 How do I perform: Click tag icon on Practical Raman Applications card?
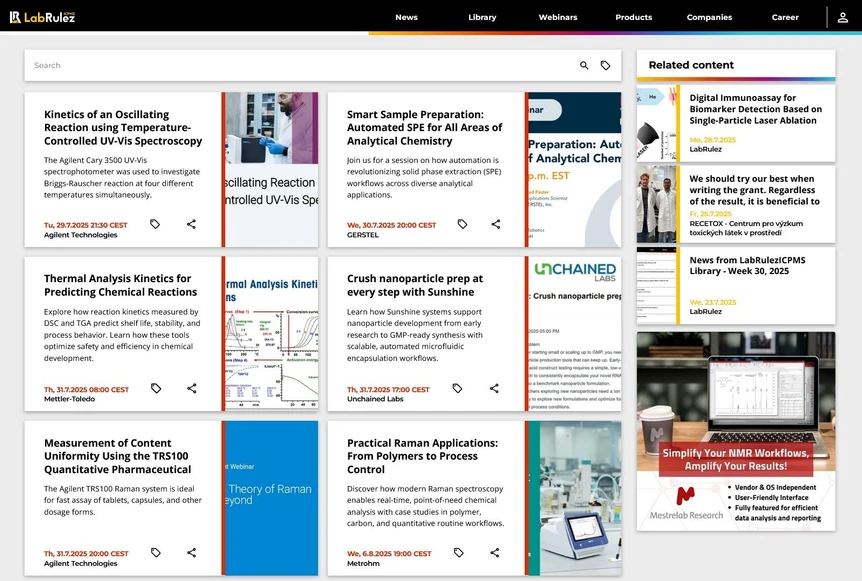[x=458, y=552]
